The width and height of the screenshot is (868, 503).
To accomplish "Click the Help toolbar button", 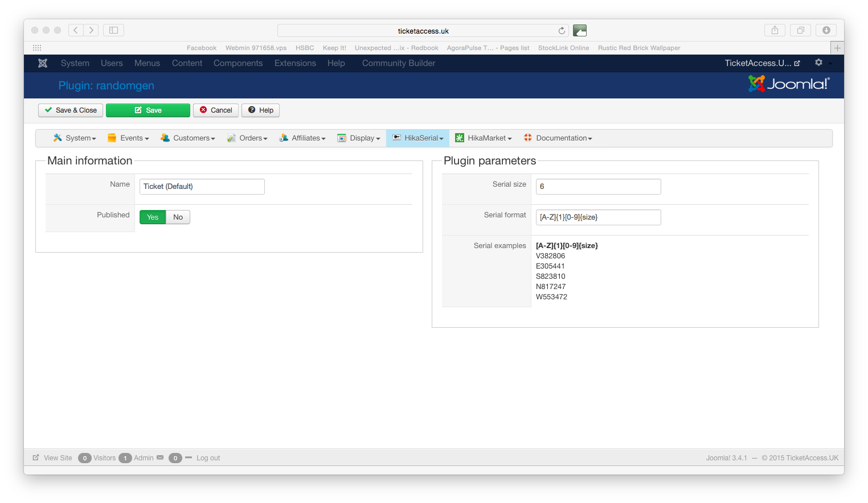I will coord(260,110).
